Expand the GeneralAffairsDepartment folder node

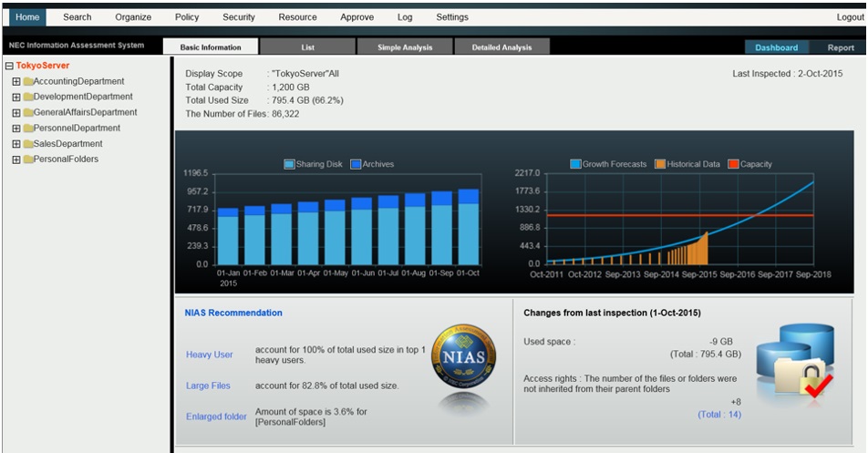point(16,112)
